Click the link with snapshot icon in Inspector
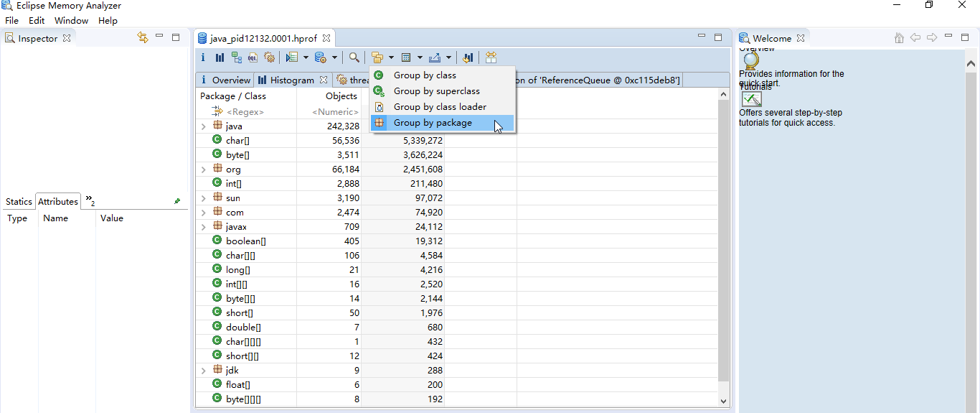Screen dimensions: 980x413 click(x=142, y=37)
